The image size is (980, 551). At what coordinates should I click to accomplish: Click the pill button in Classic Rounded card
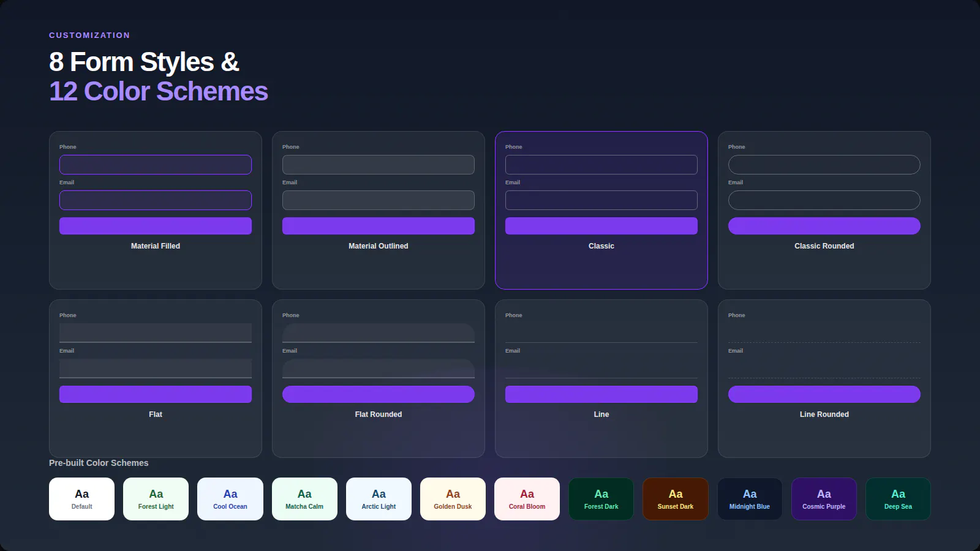pos(824,226)
